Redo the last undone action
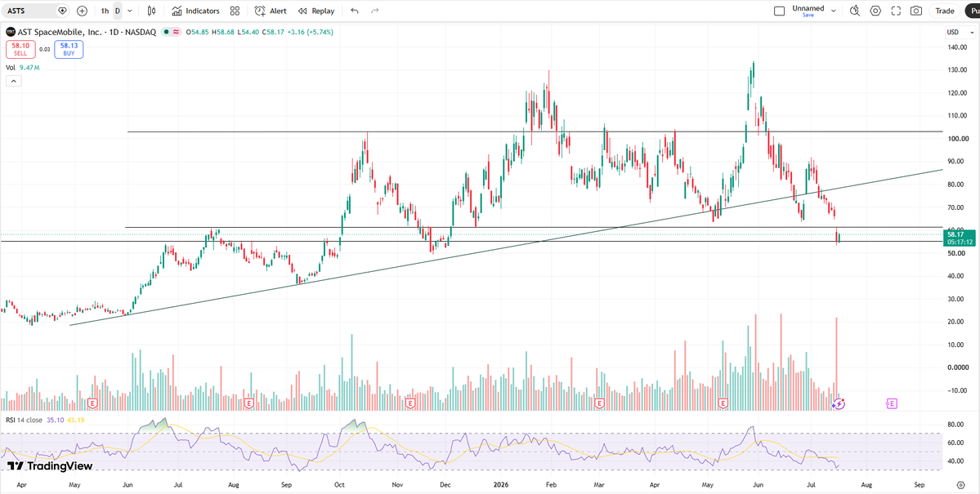The image size is (980, 494). pos(375,11)
